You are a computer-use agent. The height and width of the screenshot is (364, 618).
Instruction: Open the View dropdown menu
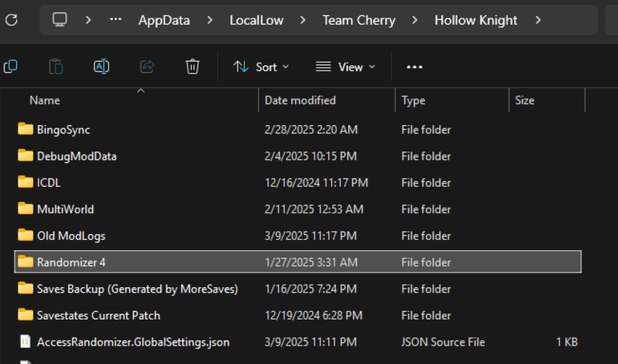(x=345, y=67)
